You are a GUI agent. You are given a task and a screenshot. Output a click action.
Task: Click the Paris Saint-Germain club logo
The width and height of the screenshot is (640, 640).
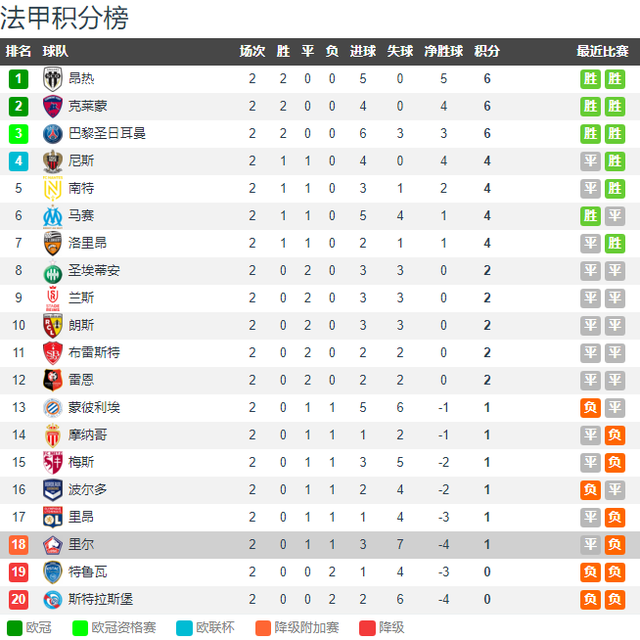click(53, 134)
